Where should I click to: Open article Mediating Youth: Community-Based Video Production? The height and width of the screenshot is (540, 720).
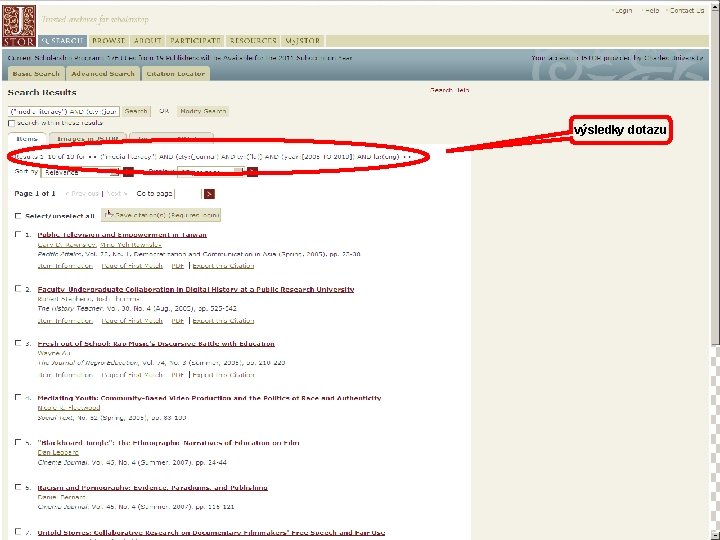click(x=209, y=398)
